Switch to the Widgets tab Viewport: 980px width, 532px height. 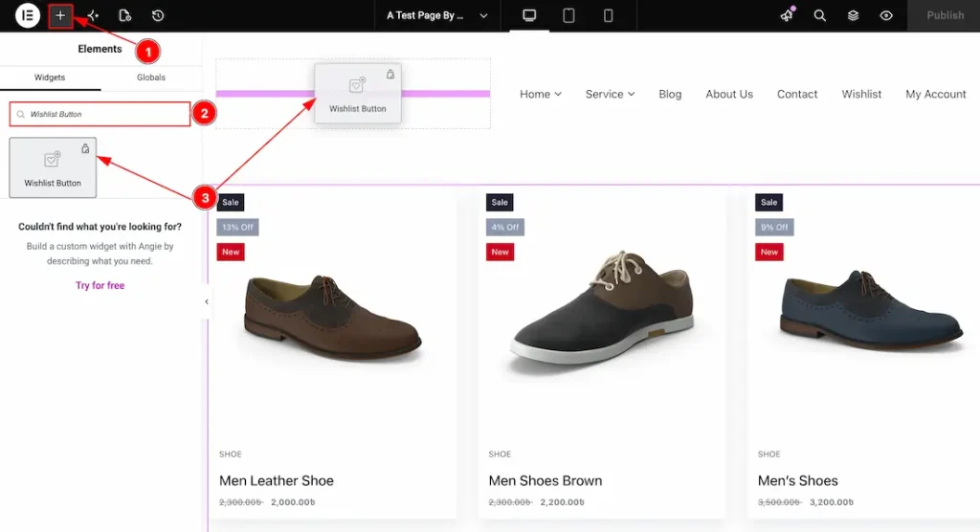[50, 78]
